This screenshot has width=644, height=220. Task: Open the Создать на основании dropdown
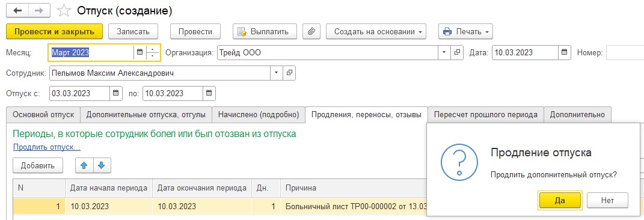[376, 32]
